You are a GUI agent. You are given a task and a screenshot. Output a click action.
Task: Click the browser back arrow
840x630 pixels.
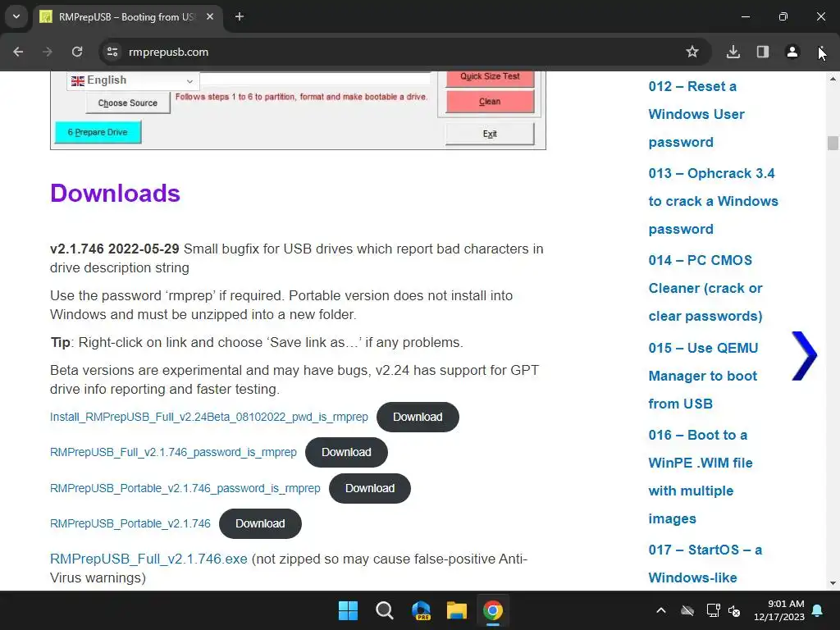point(18,52)
